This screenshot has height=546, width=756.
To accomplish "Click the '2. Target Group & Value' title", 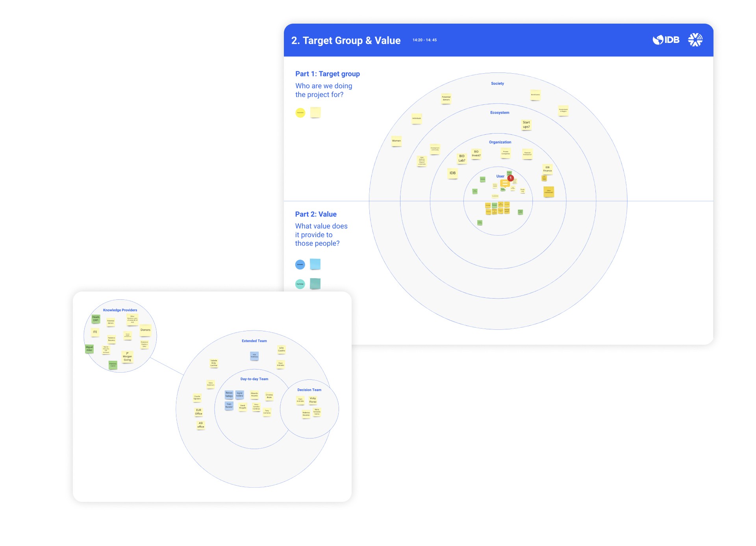I will click(x=346, y=41).
